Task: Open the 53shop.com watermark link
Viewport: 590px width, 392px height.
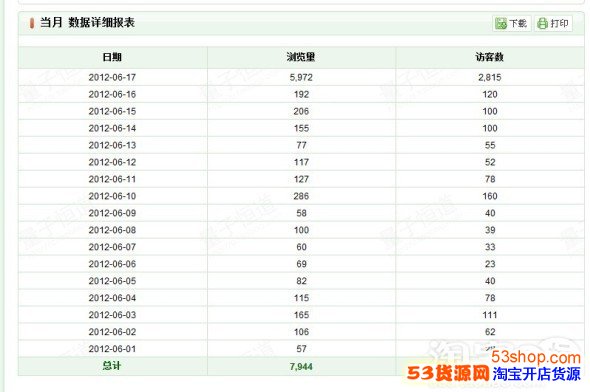Action: (x=536, y=357)
